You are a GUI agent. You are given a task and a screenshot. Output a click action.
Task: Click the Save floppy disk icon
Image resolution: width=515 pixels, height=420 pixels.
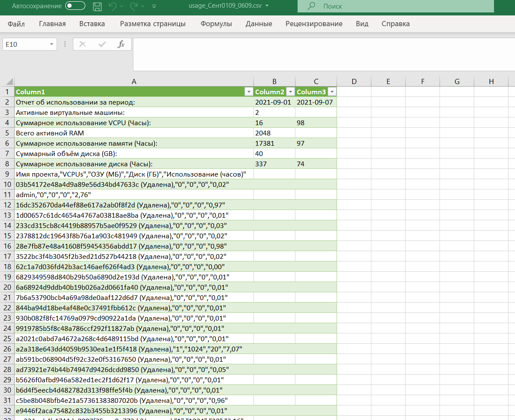(97, 6)
